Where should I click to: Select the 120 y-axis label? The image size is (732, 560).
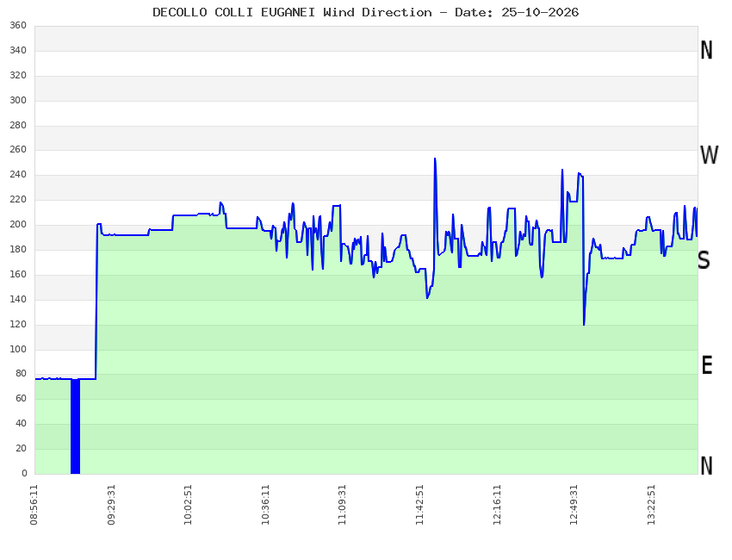click(18, 324)
